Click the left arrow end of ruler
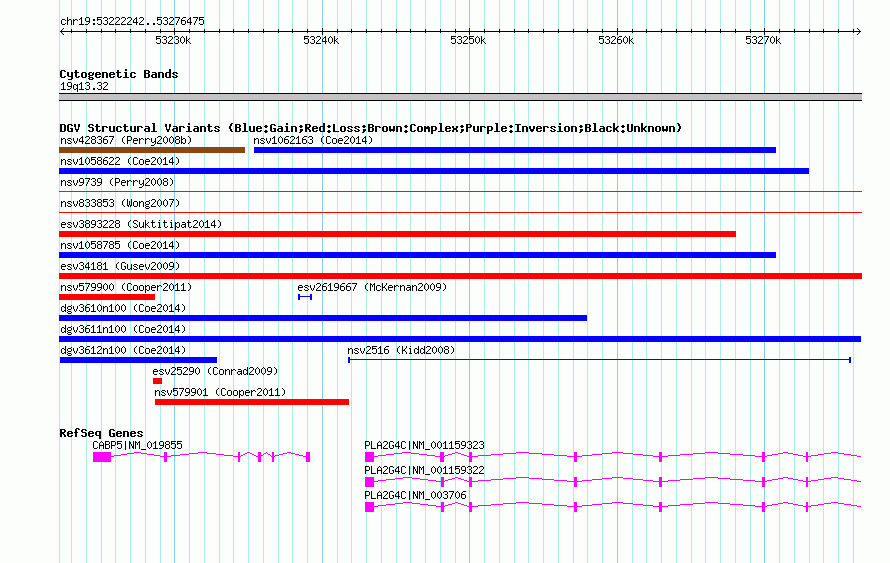 62,32
